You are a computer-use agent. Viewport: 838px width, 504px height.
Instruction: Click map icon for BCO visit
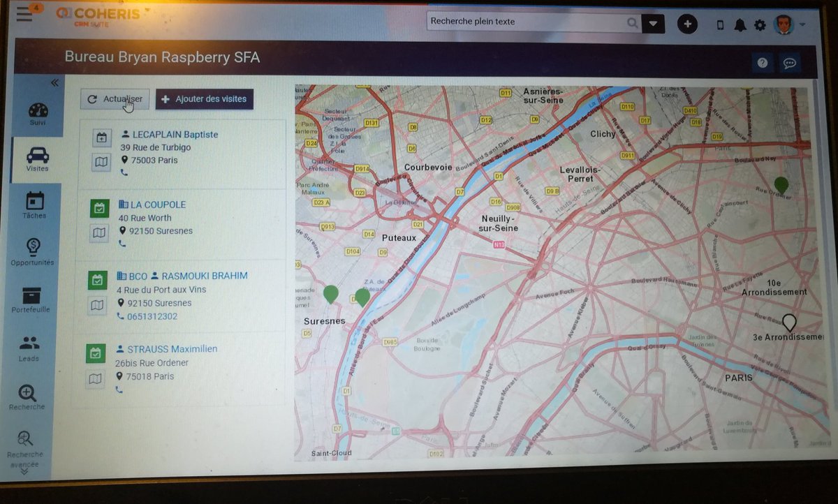[97, 305]
